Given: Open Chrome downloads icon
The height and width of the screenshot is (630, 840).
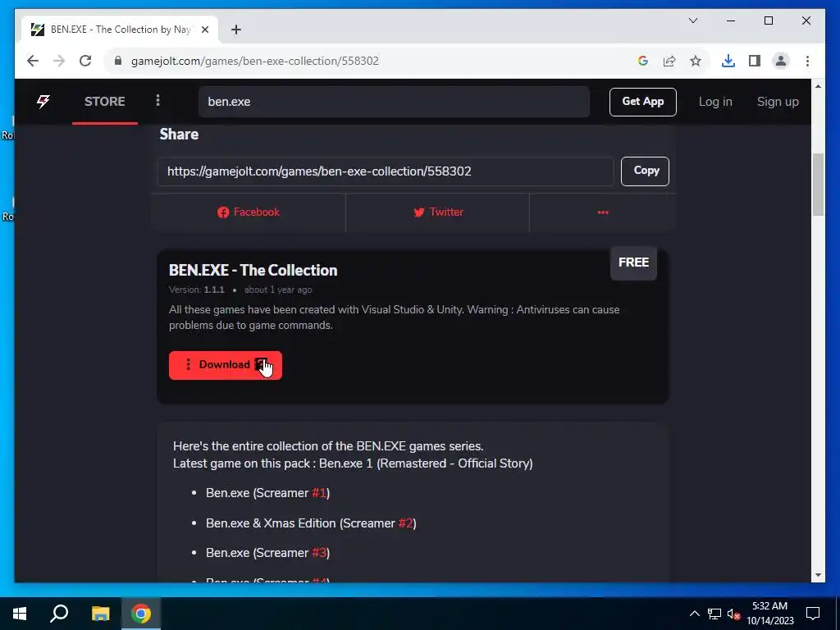Looking at the screenshot, I should 728,61.
